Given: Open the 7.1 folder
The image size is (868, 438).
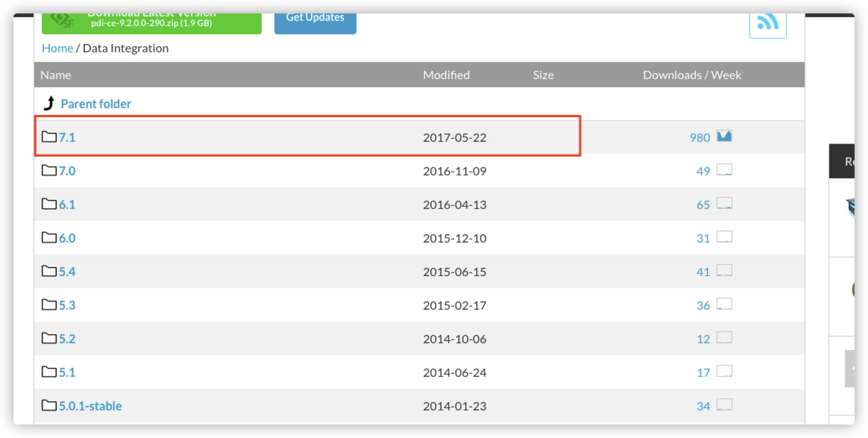Looking at the screenshot, I should 67,137.
